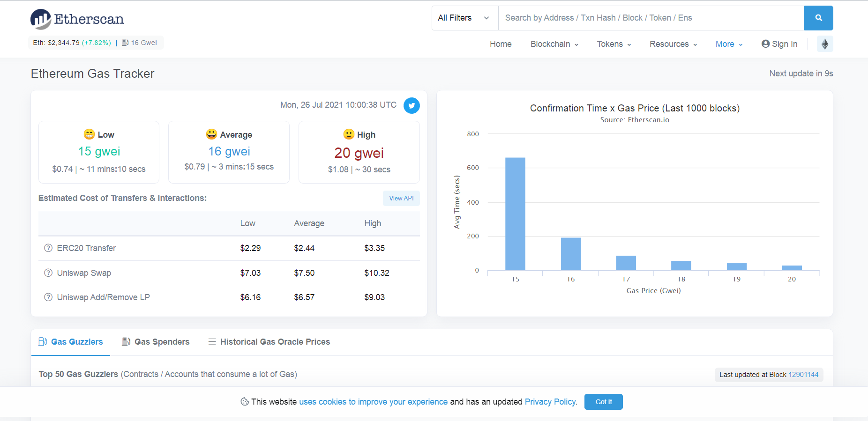Click the 17 gwei chart bar
This screenshot has height=421, width=868.
click(x=626, y=263)
